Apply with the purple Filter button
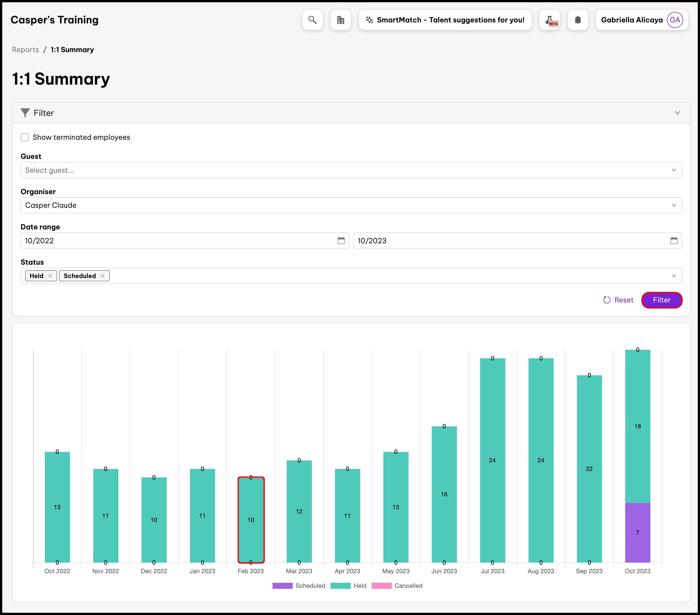Screen dimensions: 700x615 coord(661,300)
